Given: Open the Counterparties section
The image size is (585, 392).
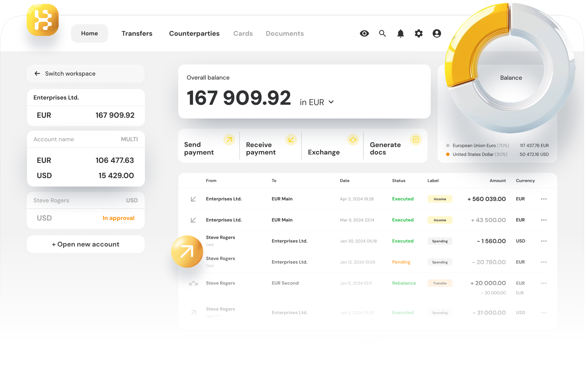Looking at the screenshot, I should pos(194,33).
